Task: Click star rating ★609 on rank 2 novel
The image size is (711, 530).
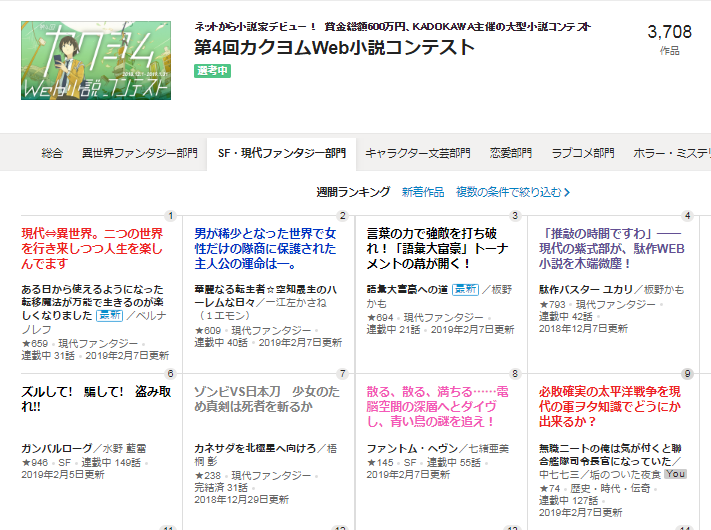Action: tap(208, 331)
